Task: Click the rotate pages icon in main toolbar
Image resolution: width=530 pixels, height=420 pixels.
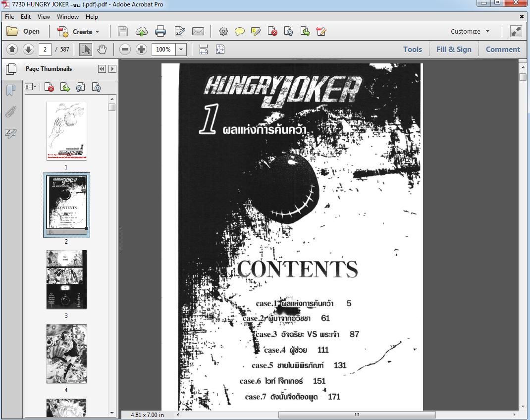Action: [288, 31]
